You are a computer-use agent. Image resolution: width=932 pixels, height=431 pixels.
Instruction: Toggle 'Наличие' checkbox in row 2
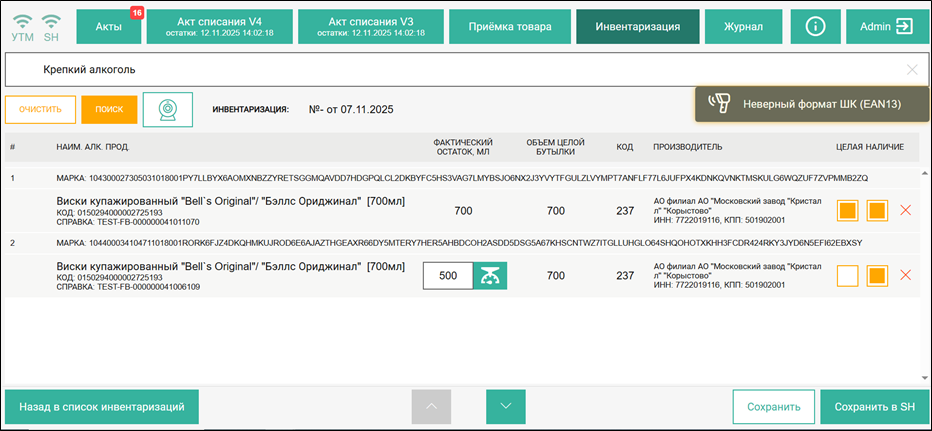(x=877, y=275)
